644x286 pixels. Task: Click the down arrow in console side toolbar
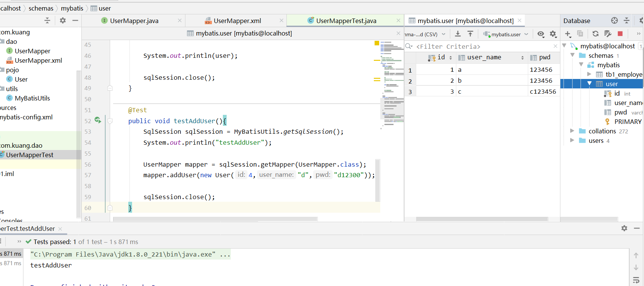[x=636, y=267]
